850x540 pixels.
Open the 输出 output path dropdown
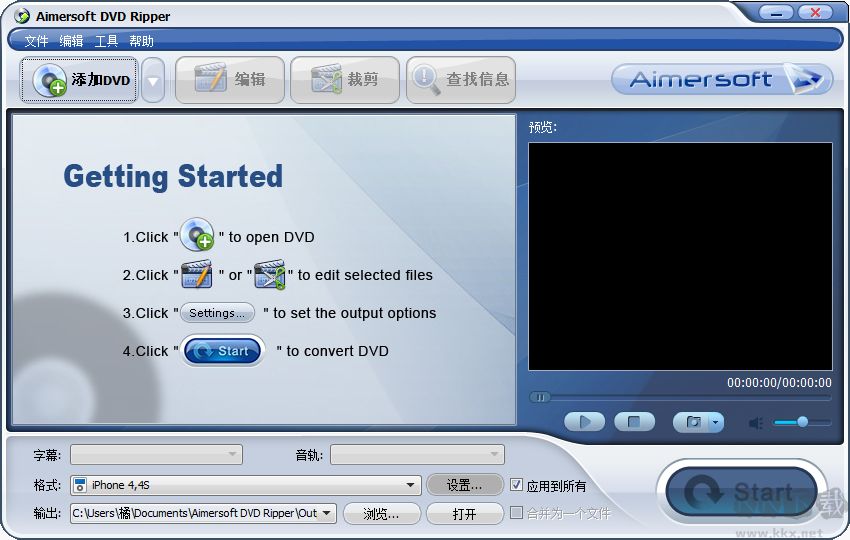pos(203,513)
